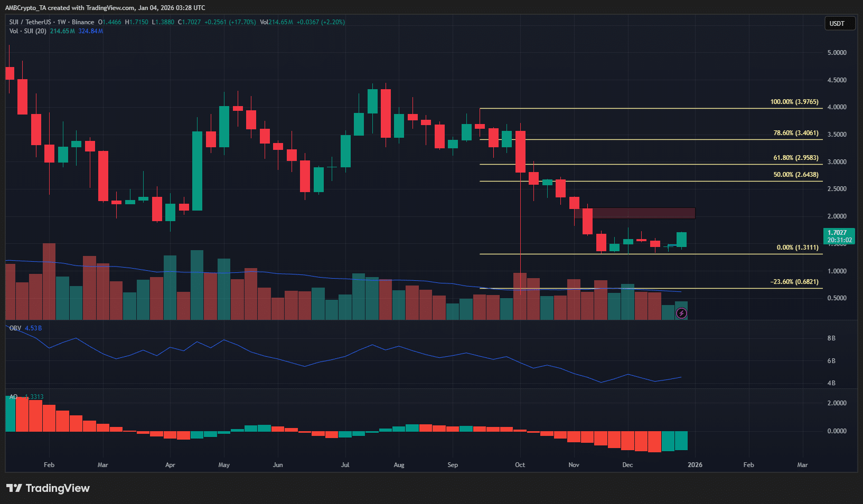Click the −23.60% (0.6821) Fibonacci extension label

click(x=795, y=282)
